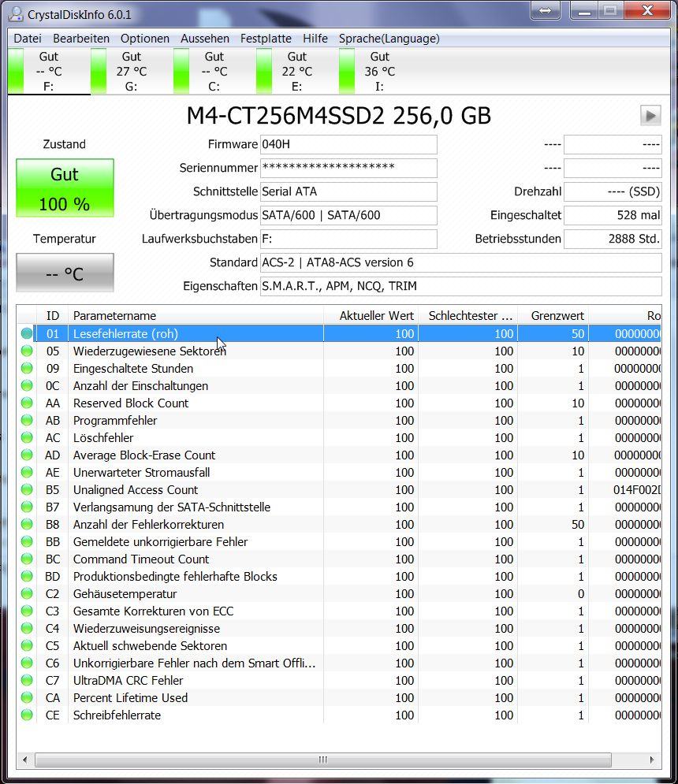678x784 pixels.
Task: Click the scrollbar left arrow
Action: pyautogui.click(x=25, y=760)
